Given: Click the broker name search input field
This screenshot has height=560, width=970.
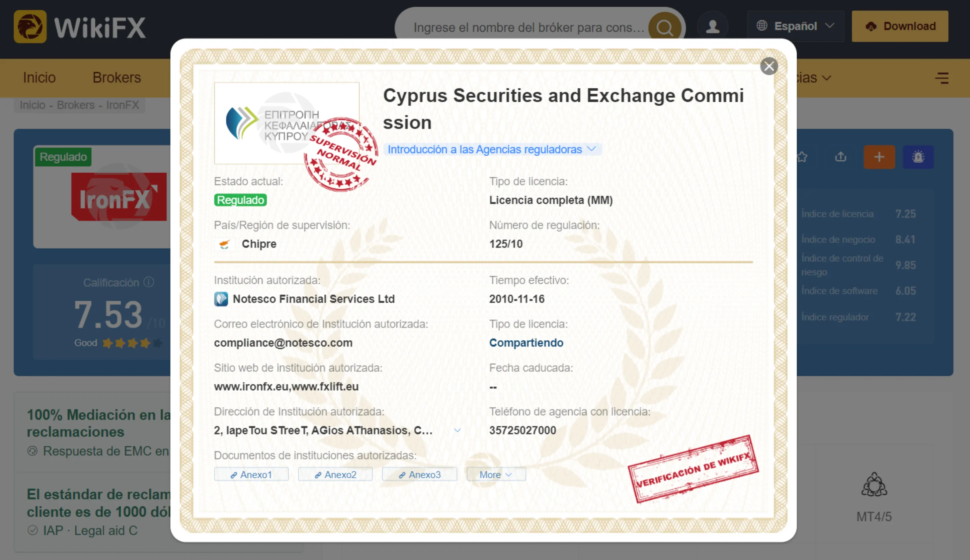Looking at the screenshot, I should [x=529, y=27].
